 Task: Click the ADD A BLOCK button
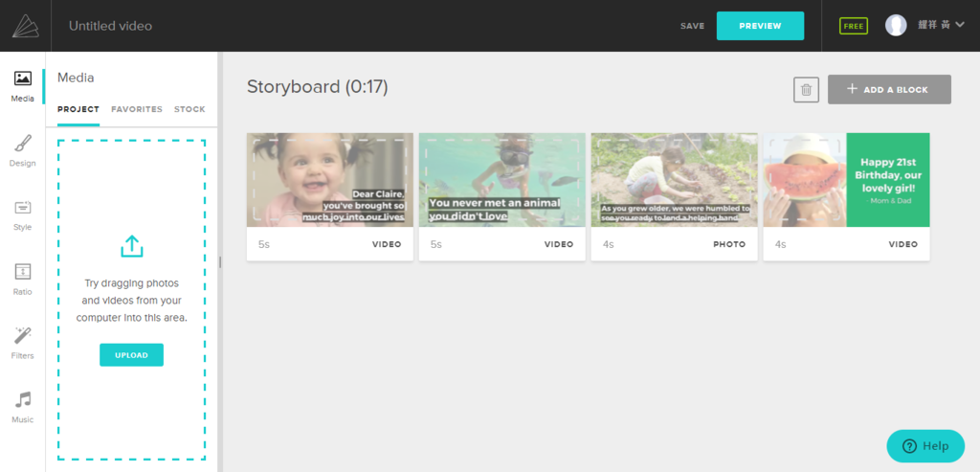pos(889,89)
